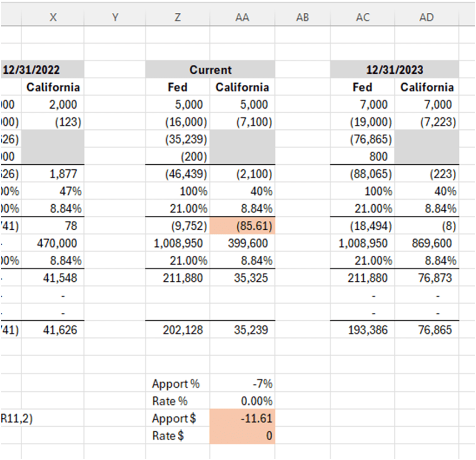Select column header AC
Viewport: 476px width, 460px height.
click(363, 17)
